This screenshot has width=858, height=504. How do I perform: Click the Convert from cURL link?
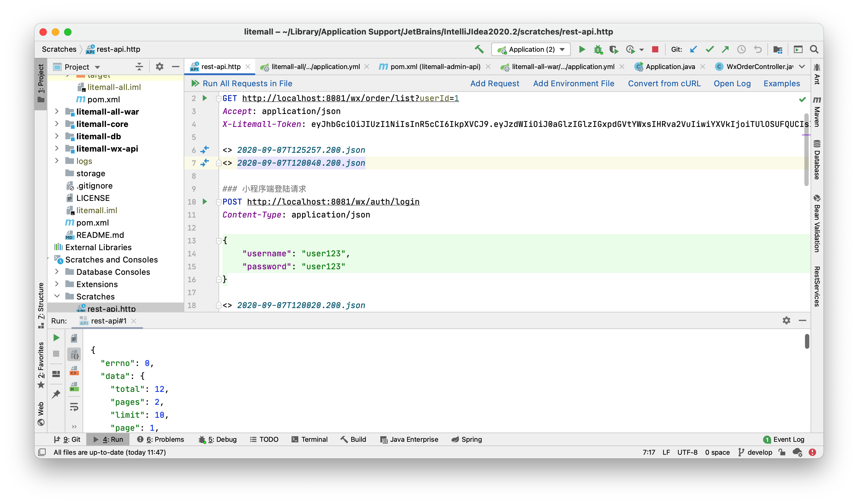(664, 83)
